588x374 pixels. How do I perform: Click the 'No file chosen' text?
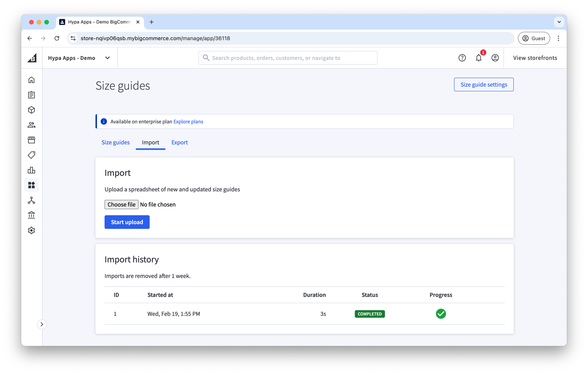(158, 205)
